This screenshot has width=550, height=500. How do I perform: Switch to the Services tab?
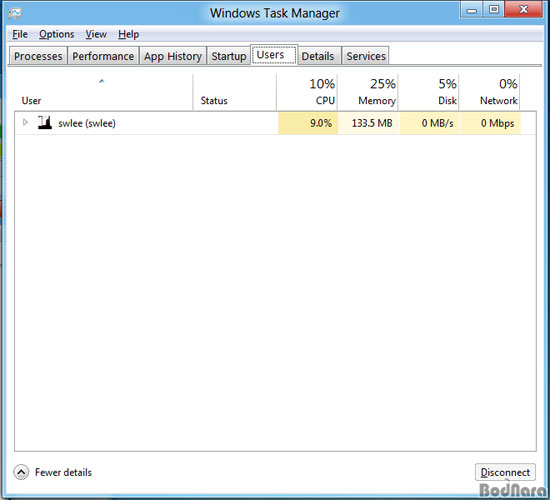tap(366, 56)
